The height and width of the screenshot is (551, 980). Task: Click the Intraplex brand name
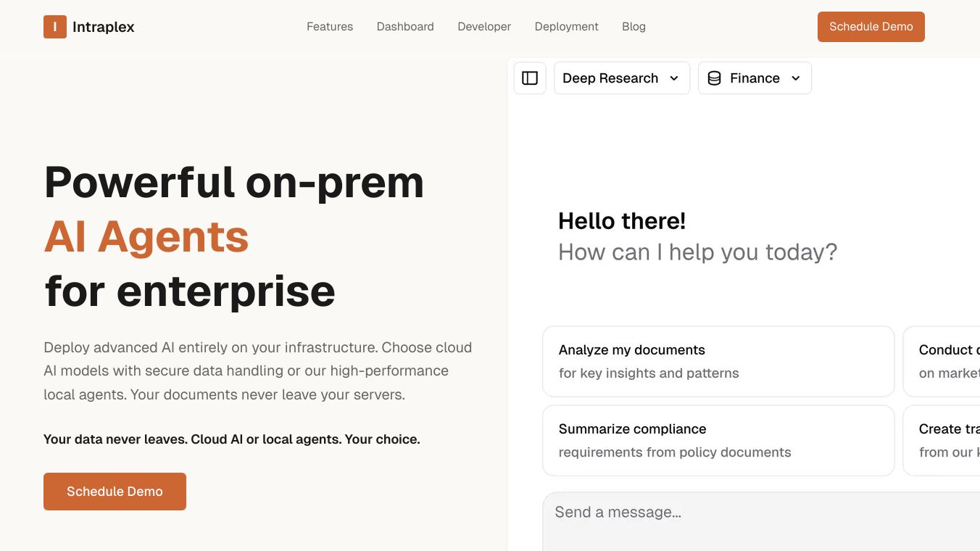(104, 28)
